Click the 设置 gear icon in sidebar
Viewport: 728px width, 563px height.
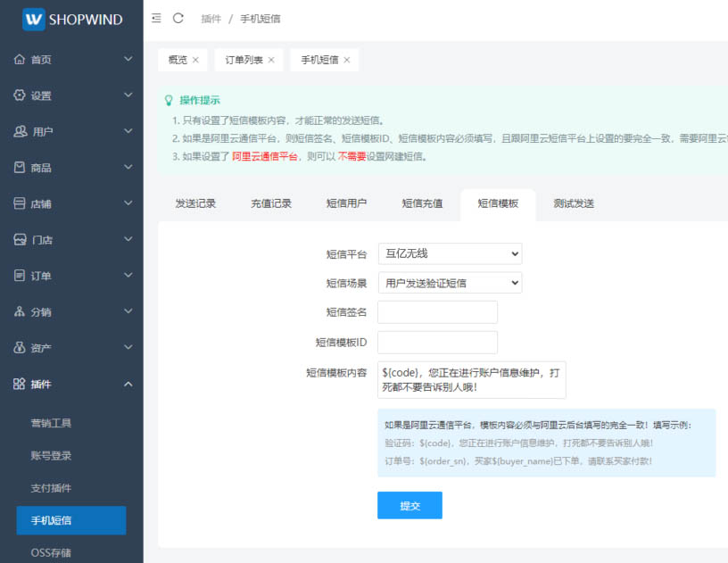click(x=20, y=95)
